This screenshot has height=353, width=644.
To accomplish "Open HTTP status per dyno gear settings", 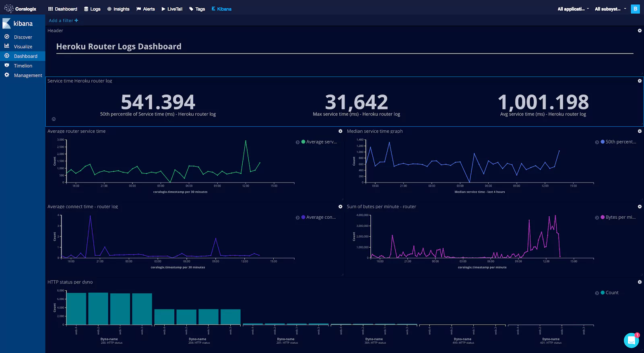I will click(640, 282).
